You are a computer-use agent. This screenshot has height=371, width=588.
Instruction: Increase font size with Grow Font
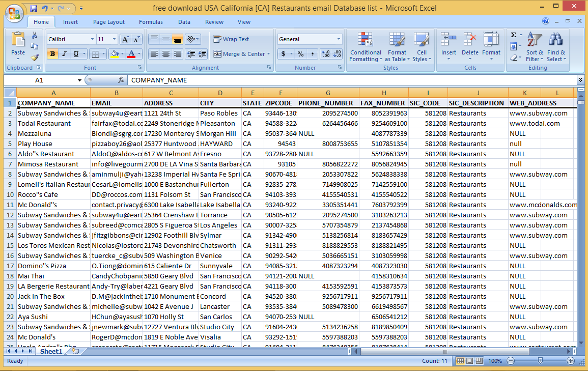(126, 39)
